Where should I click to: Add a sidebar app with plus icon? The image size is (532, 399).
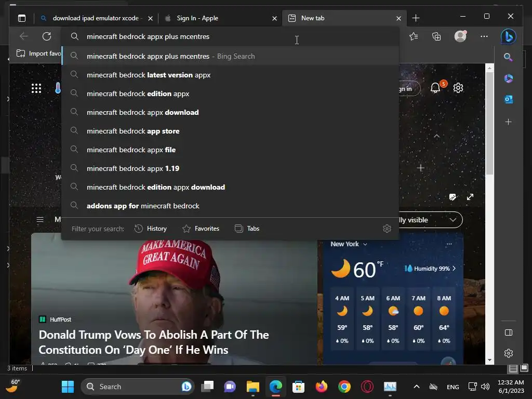coord(508,122)
